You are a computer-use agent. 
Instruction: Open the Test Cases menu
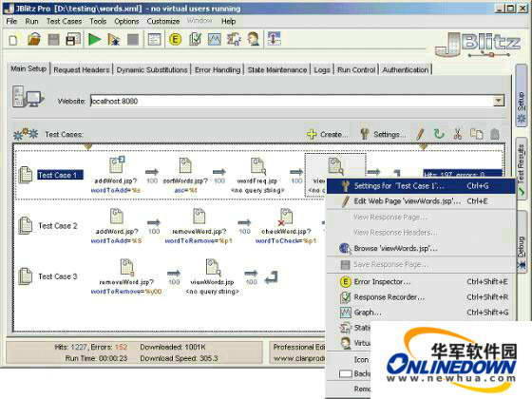(65, 21)
